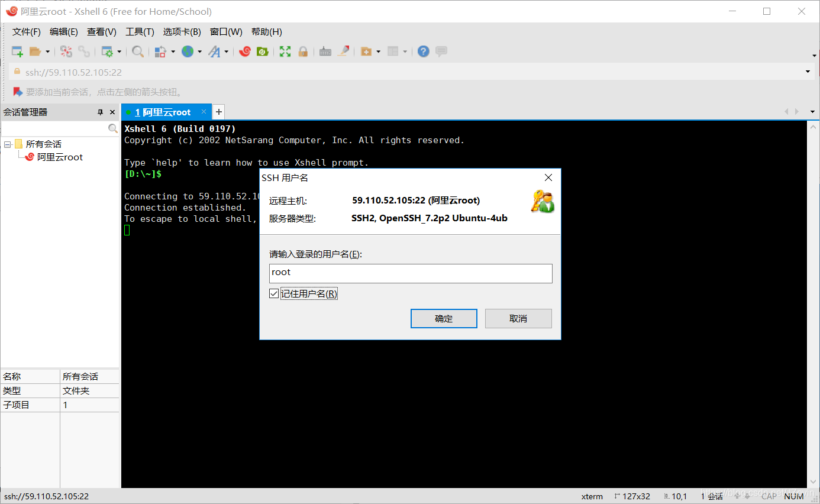Open the 文件(F) menu

[x=27, y=32]
